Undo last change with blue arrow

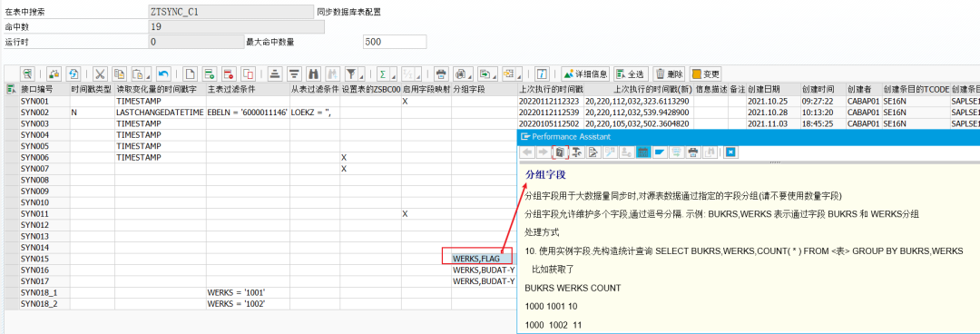pyautogui.click(x=163, y=74)
